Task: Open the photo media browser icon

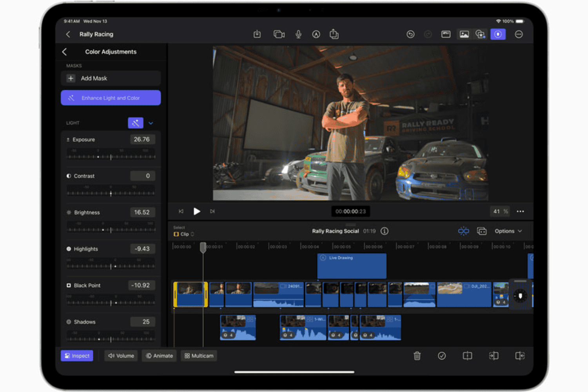Action: pyautogui.click(x=464, y=34)
